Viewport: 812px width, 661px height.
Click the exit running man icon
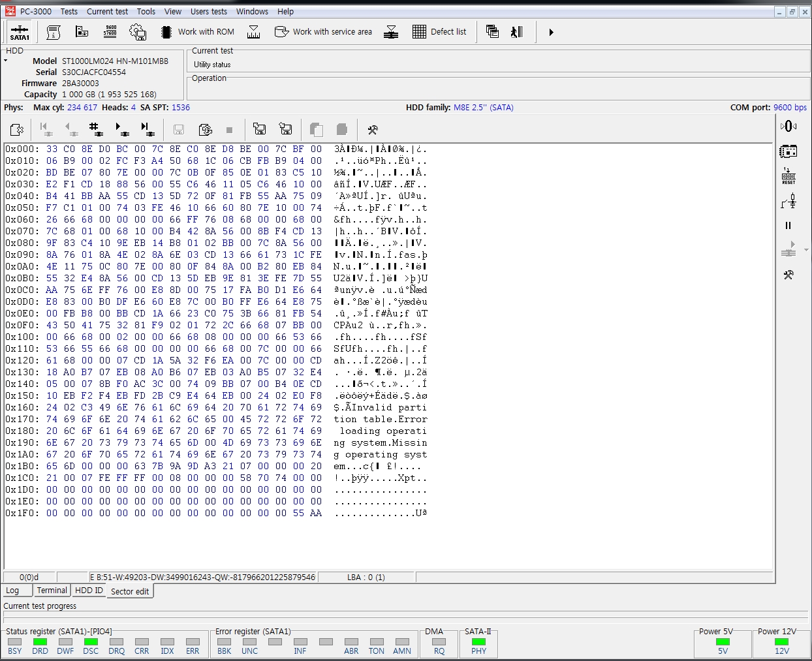tap(517, 31)
